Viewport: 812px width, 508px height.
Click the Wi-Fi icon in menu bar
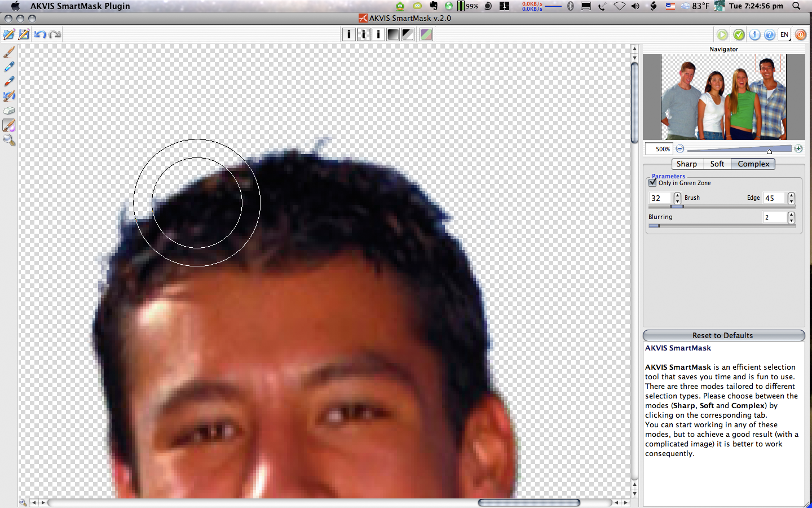[619, 6]
